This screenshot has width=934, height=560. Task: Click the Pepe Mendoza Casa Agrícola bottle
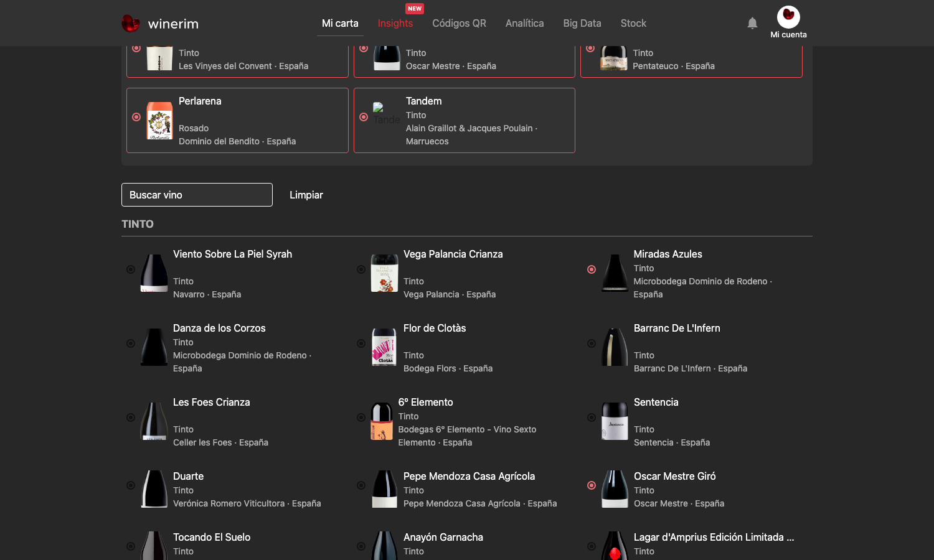(x=384, y=489)
